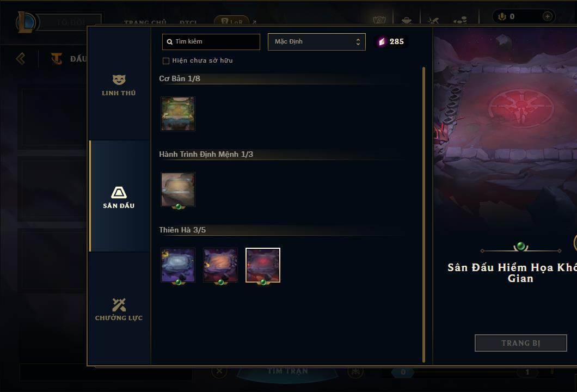577x392 pixels.
Task: Click the purple star shard currency icon
Action: 382,41
